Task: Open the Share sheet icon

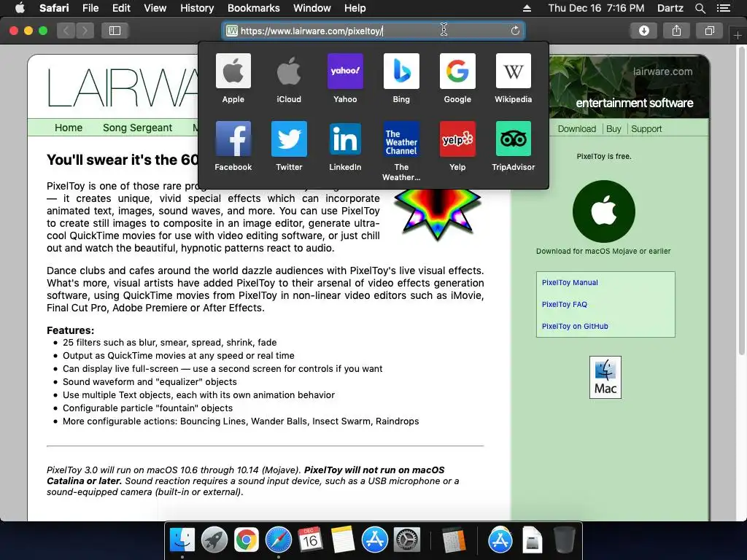Action: pyautogui.click(x=676, y=31)
